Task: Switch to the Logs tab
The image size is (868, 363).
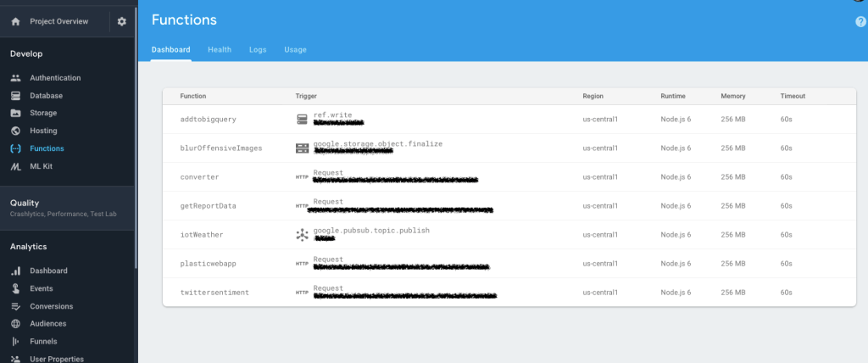Action: click(x=258, y=50)
